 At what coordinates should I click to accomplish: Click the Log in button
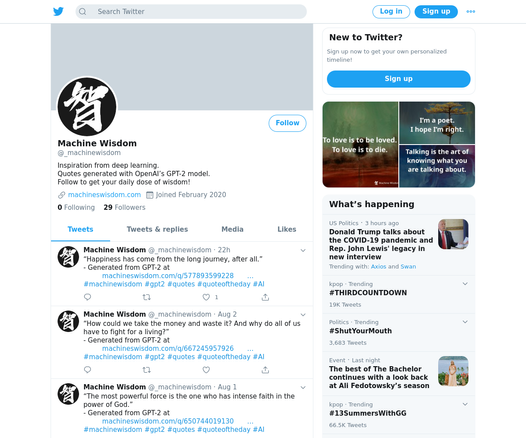pos(391,11)
